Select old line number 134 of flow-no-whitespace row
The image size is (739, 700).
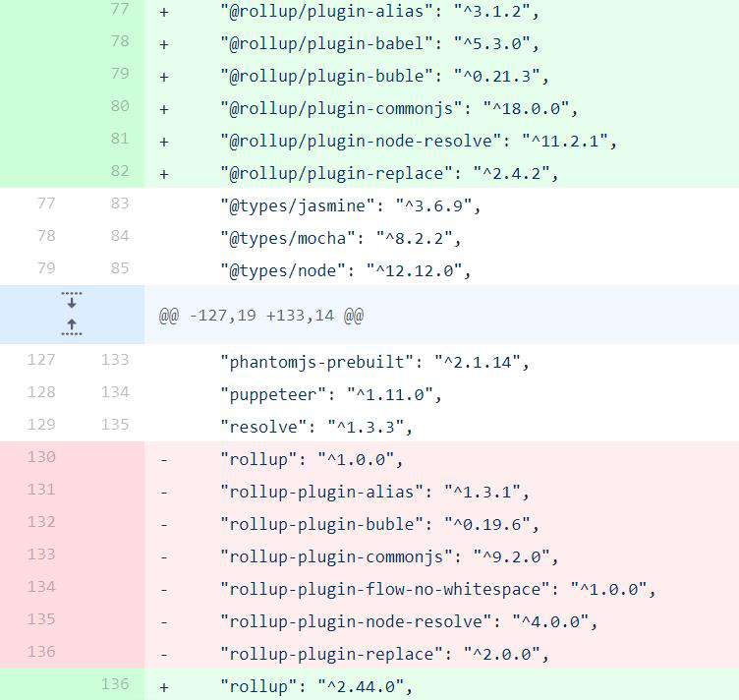[x=41, y=587]
